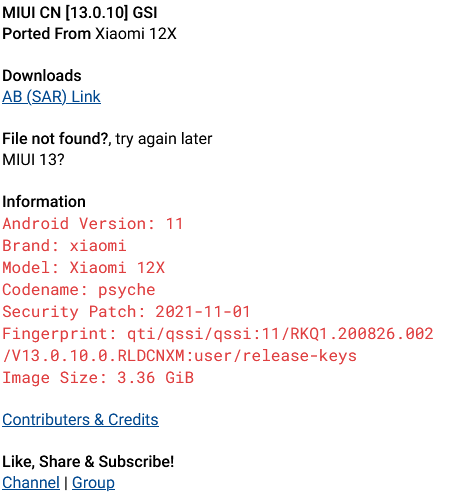The image size is (454, 497).
Task: Open the AB (SAR) Link download
Action: click(x=51, y=97)
